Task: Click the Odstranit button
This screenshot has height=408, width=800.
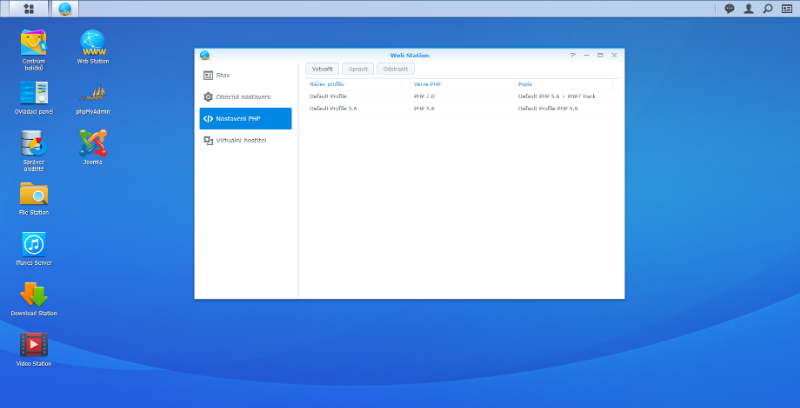Action: click(395, 69)
